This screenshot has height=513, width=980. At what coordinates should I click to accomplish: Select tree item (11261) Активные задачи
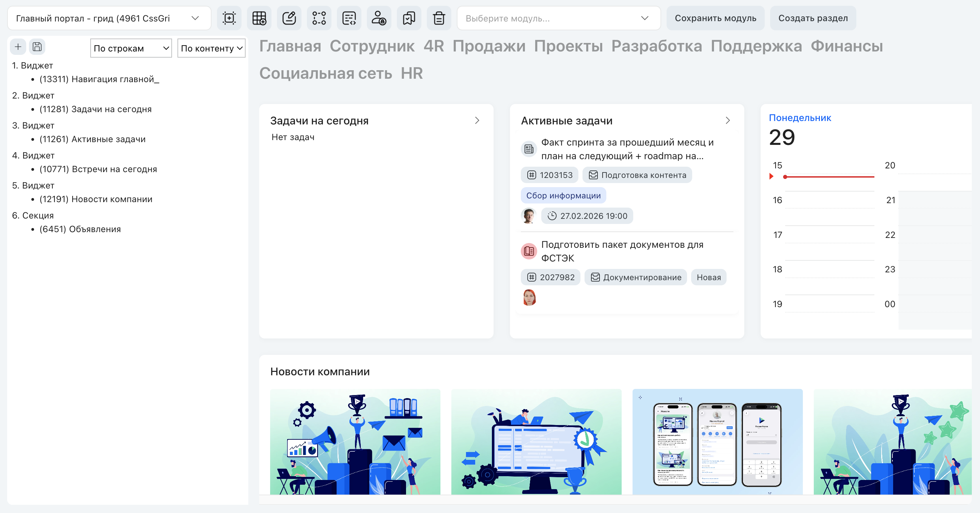(92, 139)
